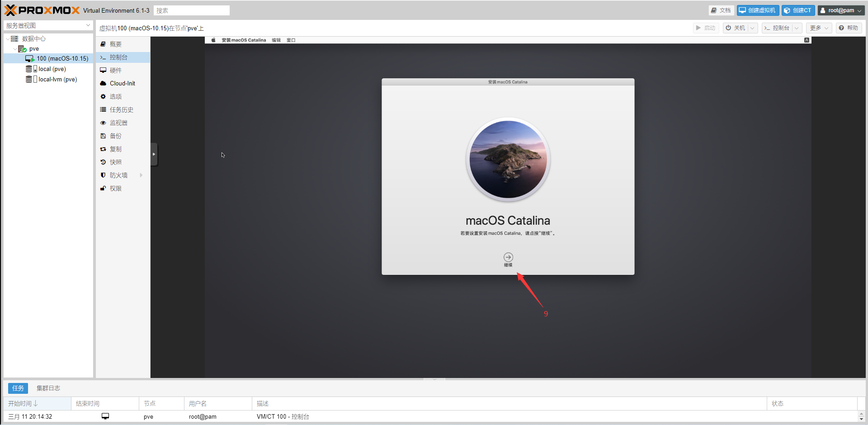The width and height of the screenshot is (868, 425).
Task: Open the Monitor (监视器) section
Action: click(118, 123)
